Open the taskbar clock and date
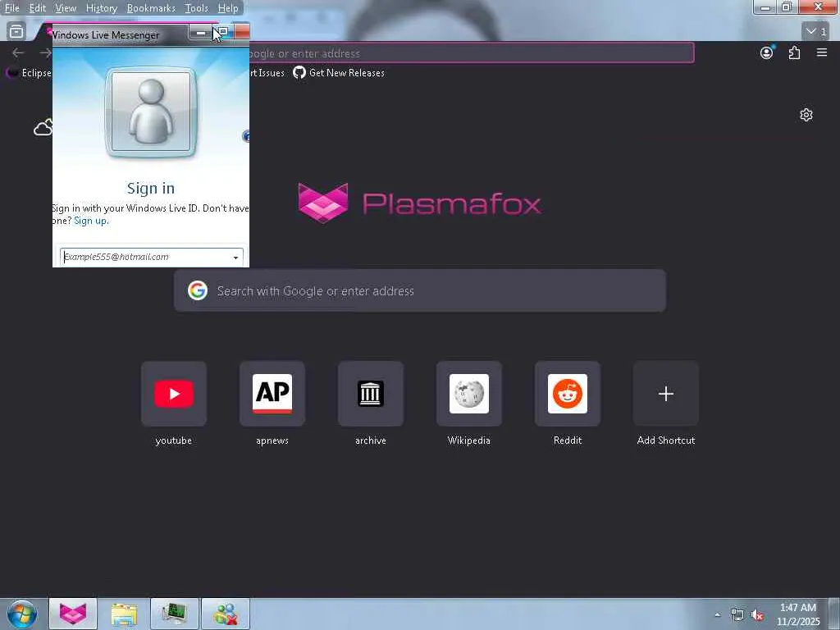The image size is (840, 630). pyautogui.click(x=798, y=614)
